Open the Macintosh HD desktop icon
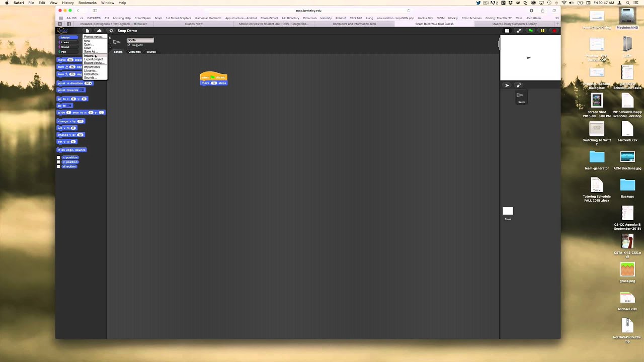The height and width of the screenshot is (362, 644). click(627, 19)
